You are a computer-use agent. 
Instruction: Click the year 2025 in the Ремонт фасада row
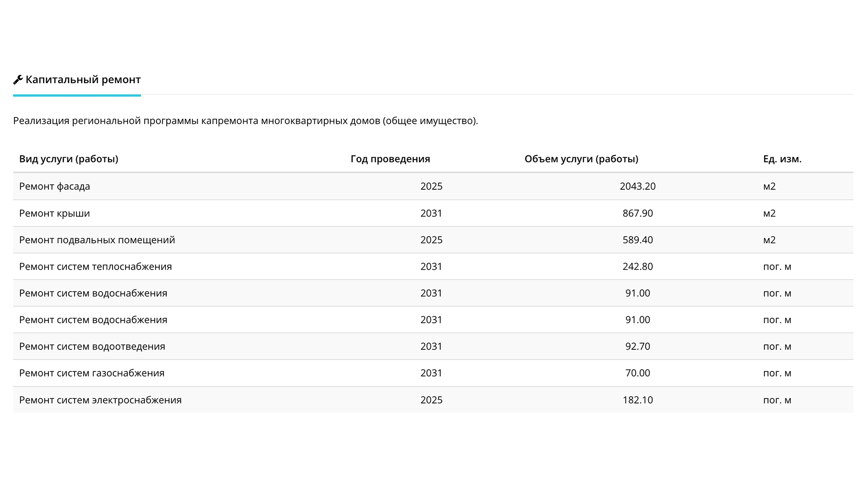(x=431, y=186)
